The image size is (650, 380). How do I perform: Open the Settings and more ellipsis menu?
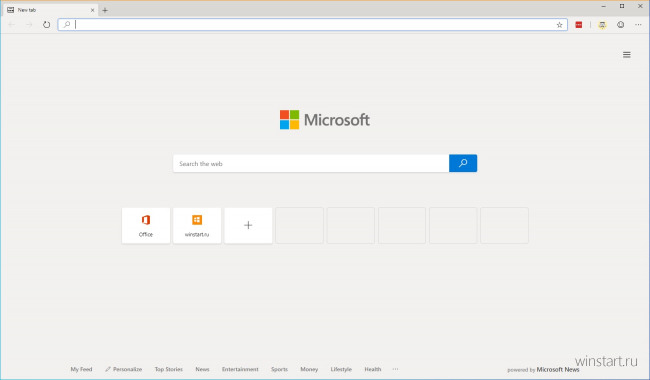(638, 25)
